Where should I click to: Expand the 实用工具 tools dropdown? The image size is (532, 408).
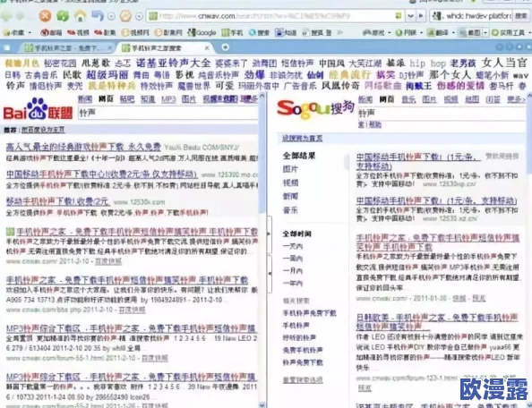530,33
